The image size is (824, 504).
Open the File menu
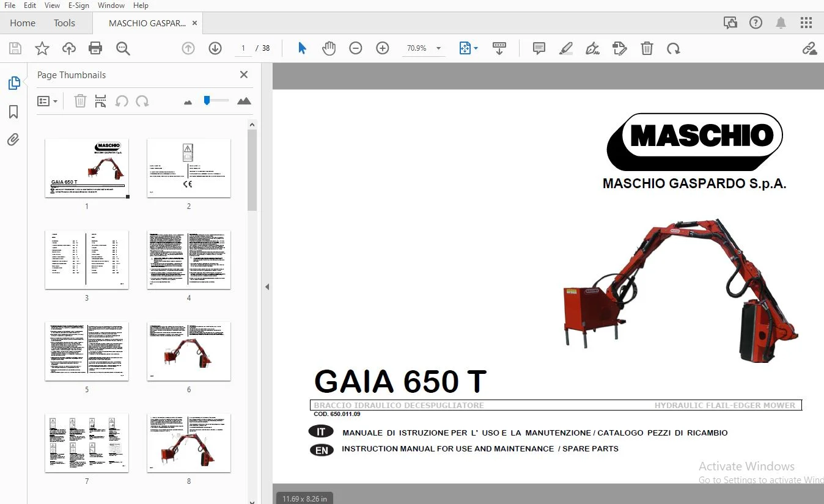tap(10, 5)
